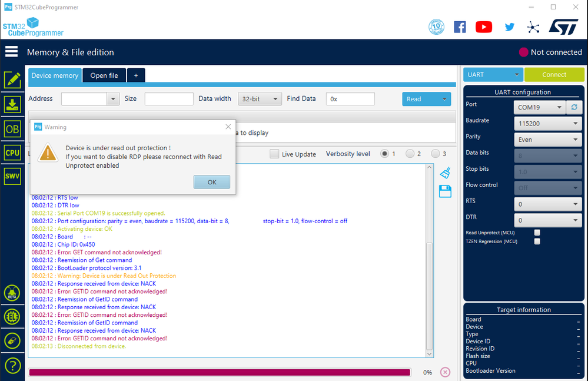Click the log scroll down arrow
This screenshot has height=381, width=588.
click(429, 354)
